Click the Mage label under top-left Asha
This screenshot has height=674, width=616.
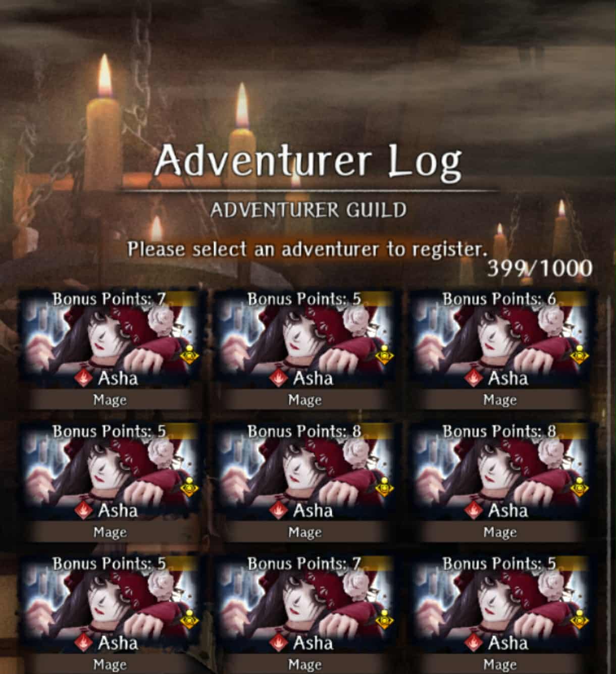coord(110,400)
